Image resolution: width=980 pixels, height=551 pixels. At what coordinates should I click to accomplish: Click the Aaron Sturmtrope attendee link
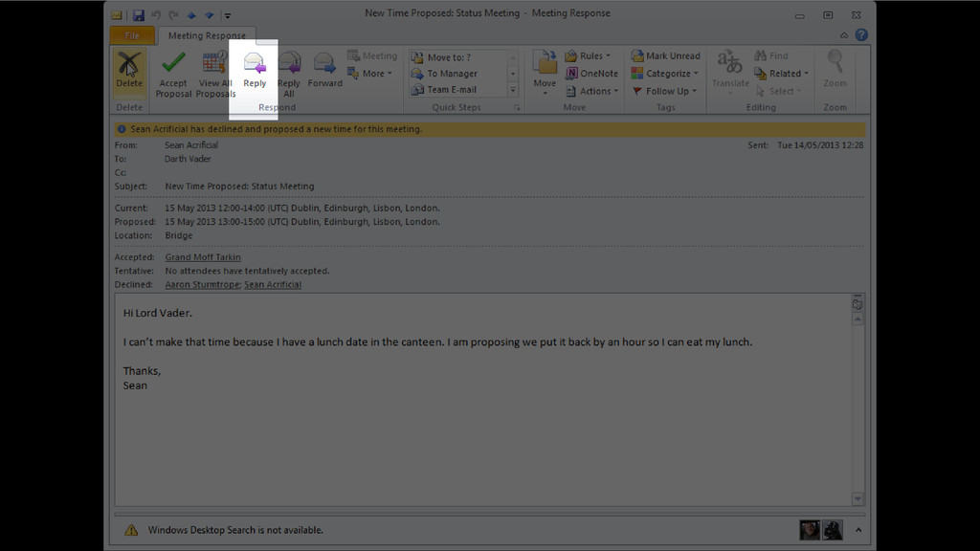pos(202,284)
